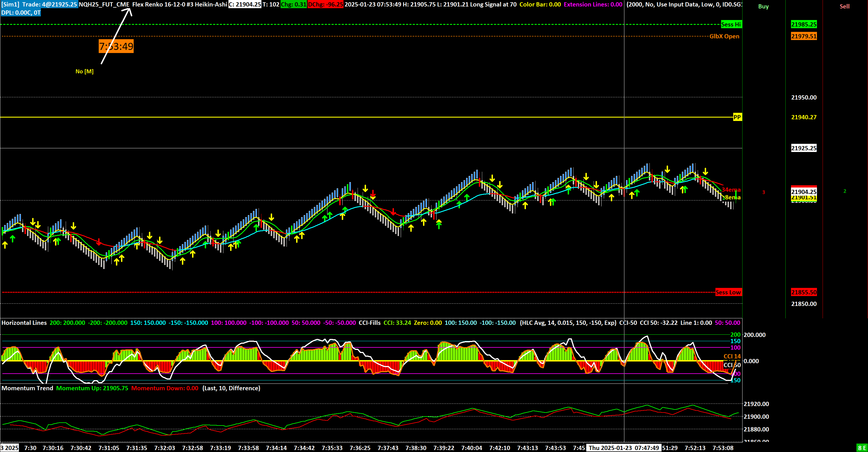This screenshot has width=868, height=452.
Task: Click the yellow No [M] text
Action: (x=84, y=71)
